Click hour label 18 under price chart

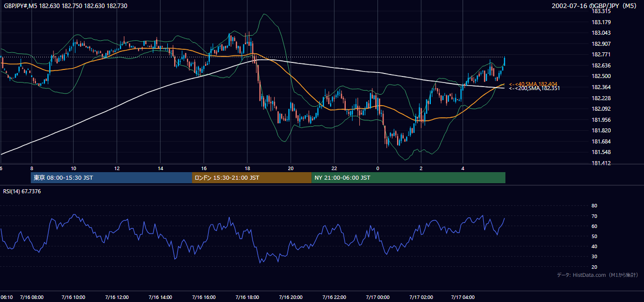pos(247,168)
